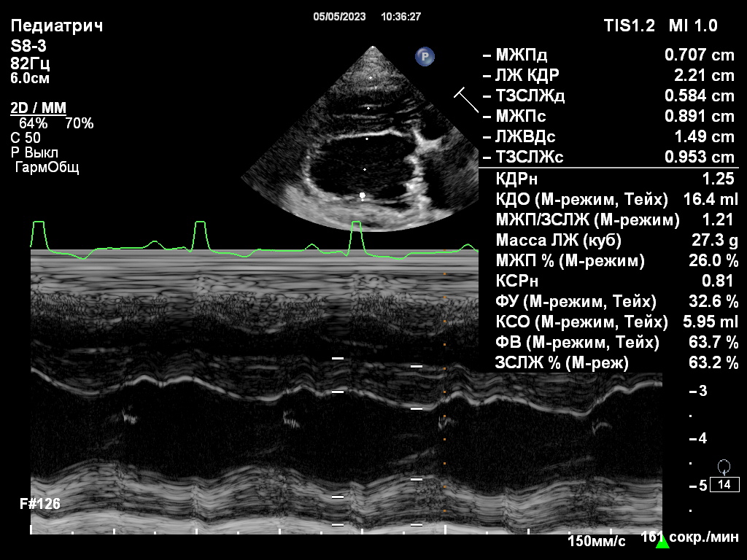Image resolution: width=747 pixels, height=560 pixels.
Task: Click the 6.0см depth setting
Action: [x=31, y=78]
